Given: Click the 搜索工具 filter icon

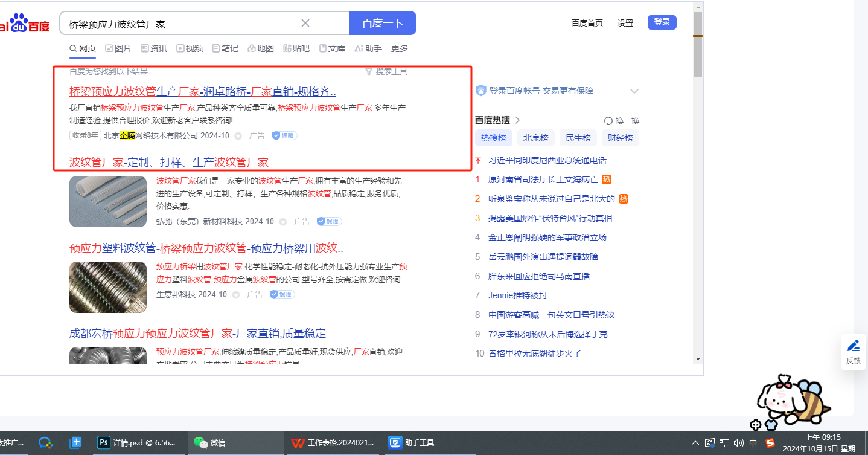Looking at the screenshot, I should tap(369, 71).
